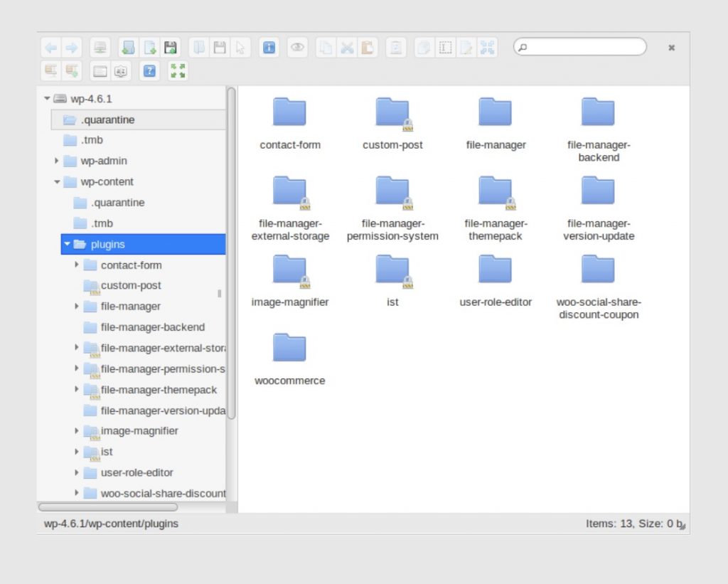This screenshot has height=584, width=728.
Task: Click the New folder toolbar icon
Action: click(129, 48)
